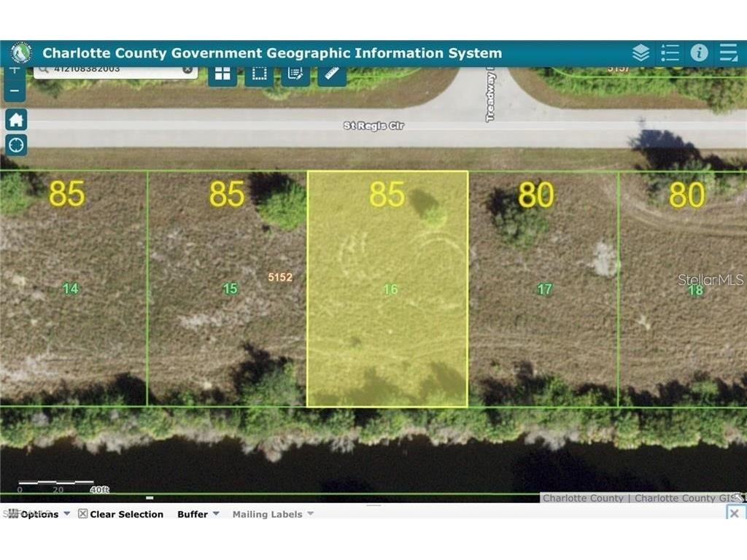Open the attribute table menu icon
The height and width of the screenshot is (560, 747).
point(728,52)
